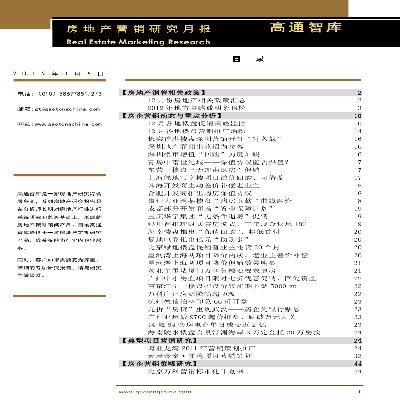Screen dimensions: 400x410
Task: Click the page number 1 in the footer
Action: [x=359, y=392]
